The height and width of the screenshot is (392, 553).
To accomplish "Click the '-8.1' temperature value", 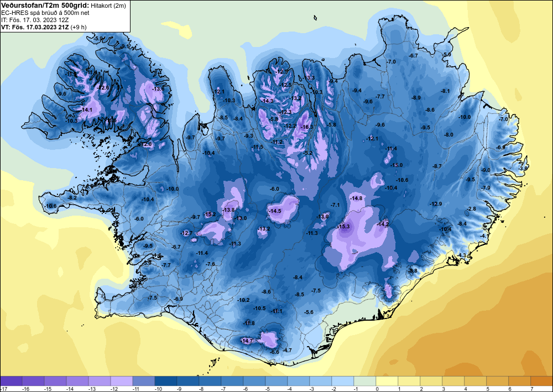I will pos(445,91).
